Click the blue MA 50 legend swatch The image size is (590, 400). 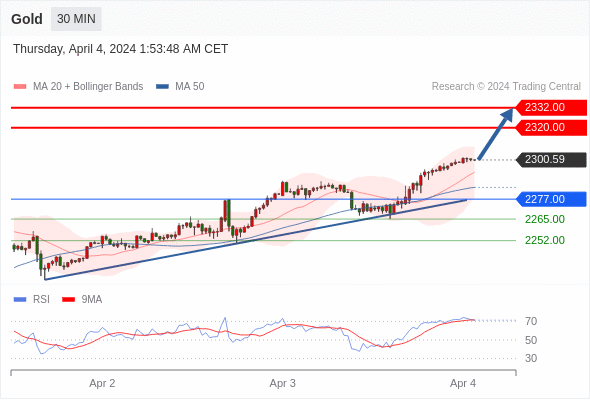coord(162,87)
